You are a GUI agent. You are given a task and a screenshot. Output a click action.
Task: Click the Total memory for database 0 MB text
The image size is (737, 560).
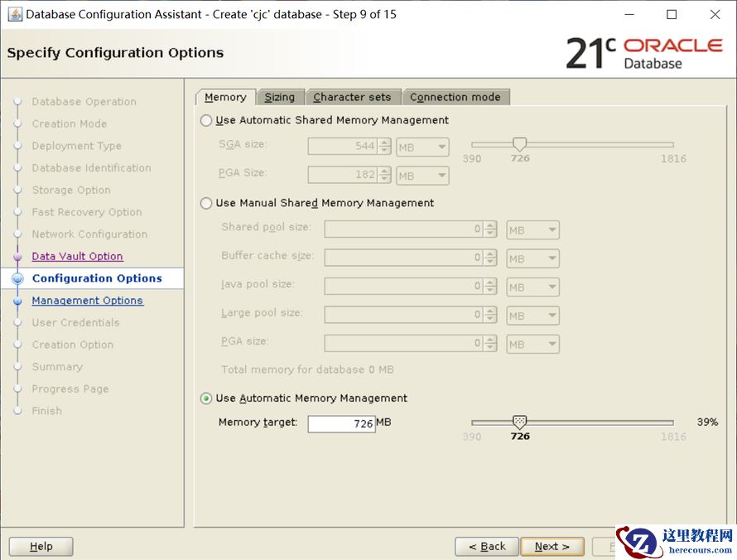point(308,369)
